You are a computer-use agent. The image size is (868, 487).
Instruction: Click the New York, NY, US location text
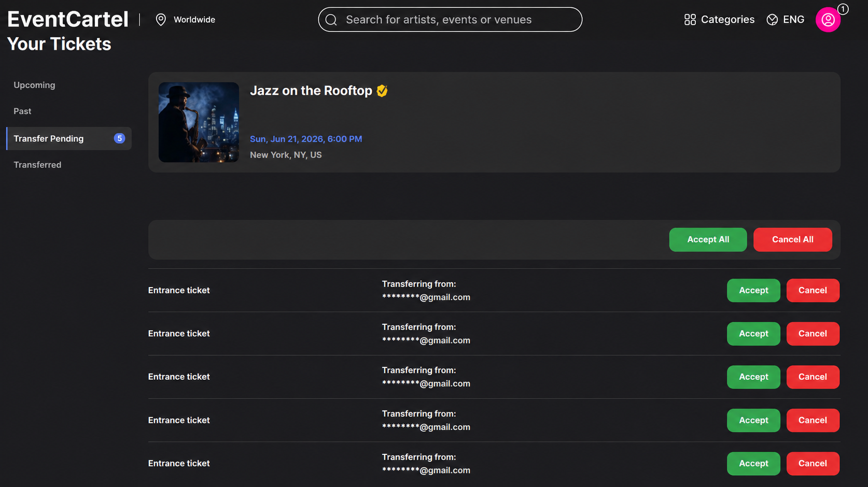pos(286,155)
